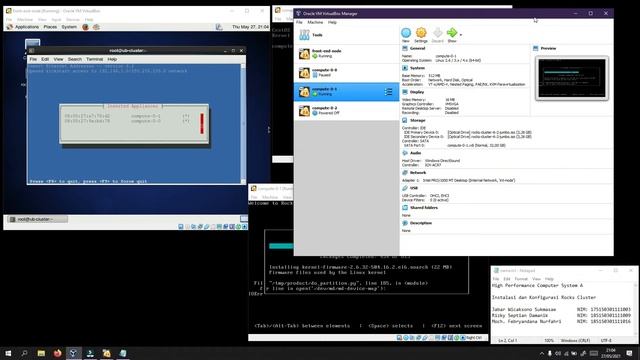Open the notification center icon
The image size is (640, 360).
pos(629,353)
